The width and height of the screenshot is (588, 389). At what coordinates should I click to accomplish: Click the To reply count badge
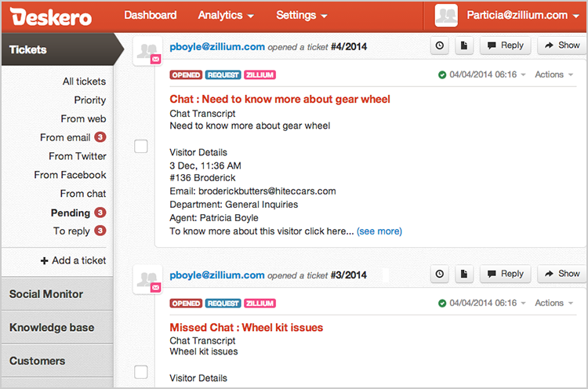point(100,231)
